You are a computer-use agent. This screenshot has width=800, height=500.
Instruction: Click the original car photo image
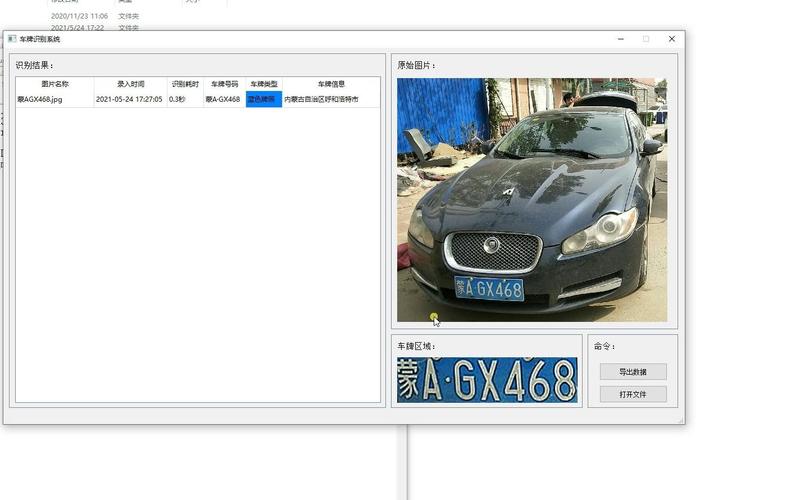532,199
